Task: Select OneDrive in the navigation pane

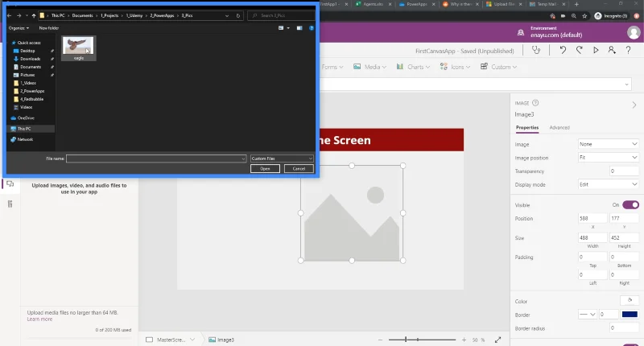Action: (x=26, y=117)
